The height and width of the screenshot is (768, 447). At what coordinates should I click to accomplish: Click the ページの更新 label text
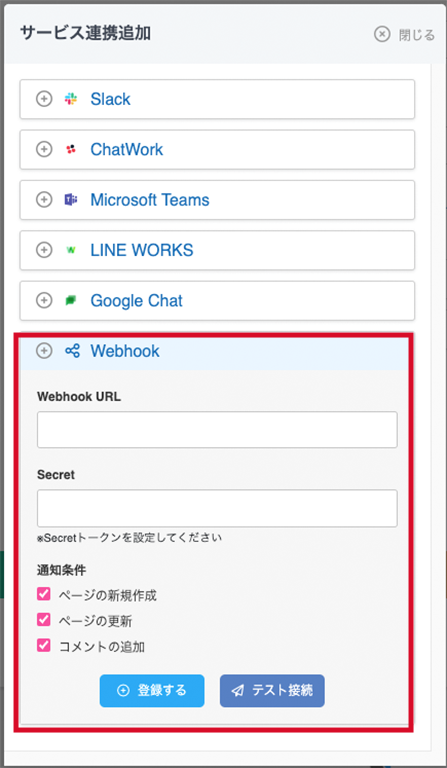pyautogui.click(x=95, y=621)
